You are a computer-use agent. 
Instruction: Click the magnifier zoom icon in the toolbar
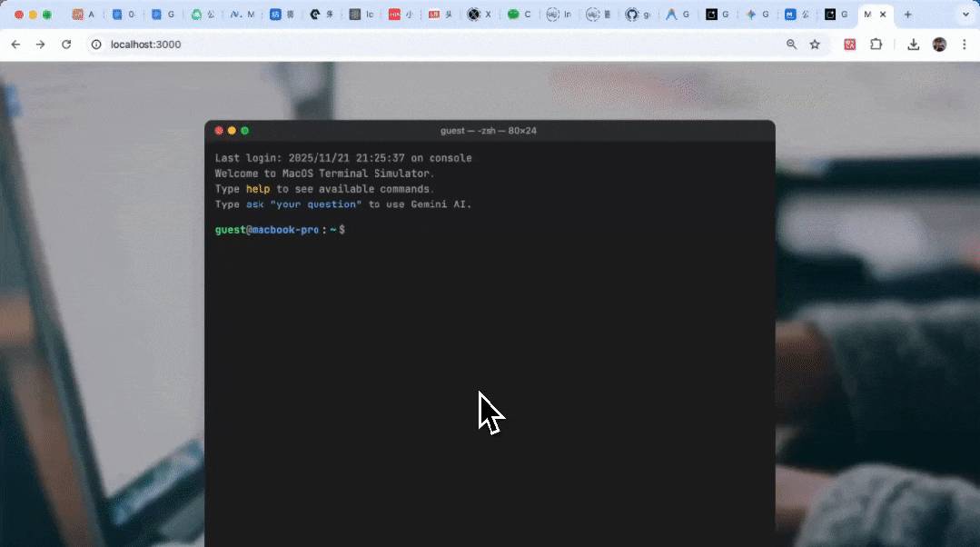click(x=791, y=44)
